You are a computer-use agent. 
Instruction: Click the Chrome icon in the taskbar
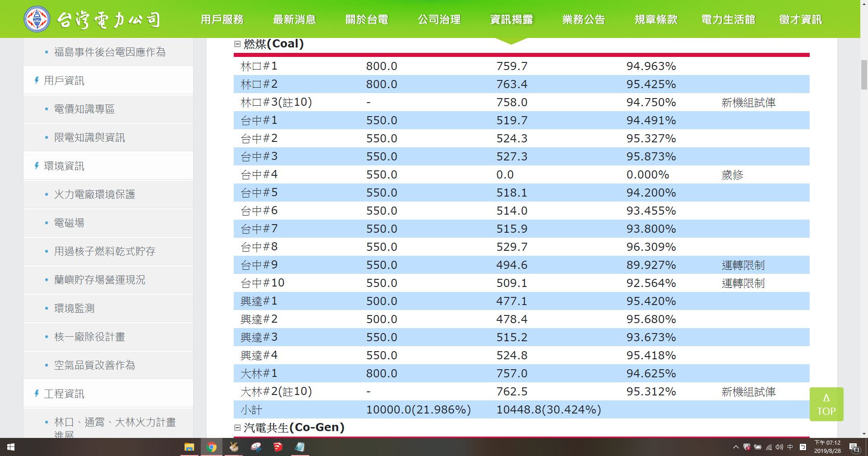tap(211, 447)
